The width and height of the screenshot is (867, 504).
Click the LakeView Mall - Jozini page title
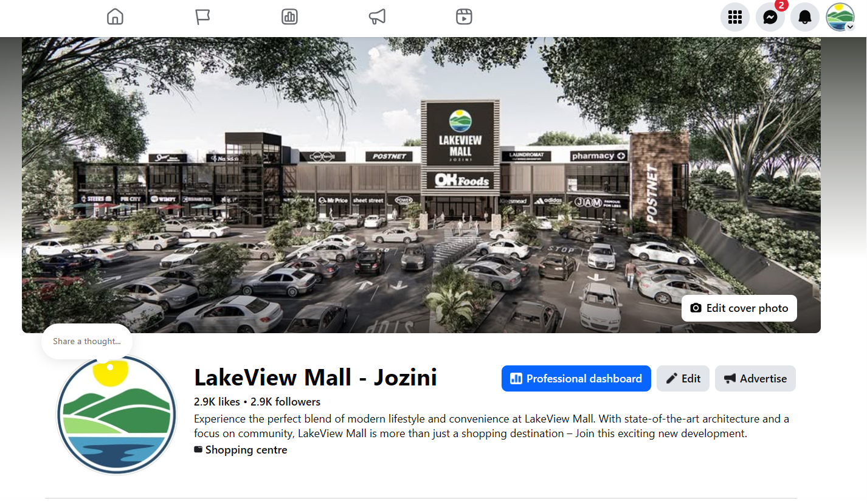[316, 378]
